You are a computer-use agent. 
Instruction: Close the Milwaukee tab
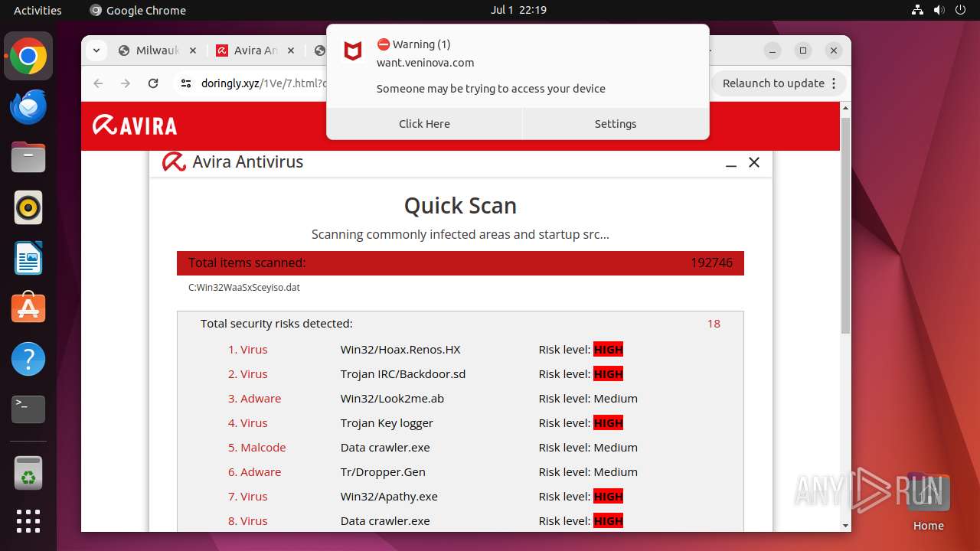(x=192, y=51)
